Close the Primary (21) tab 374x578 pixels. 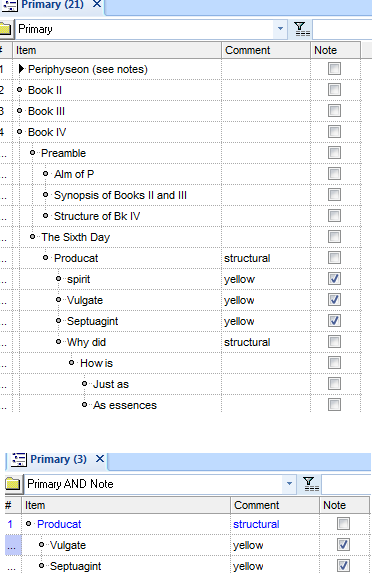(97, 4)
